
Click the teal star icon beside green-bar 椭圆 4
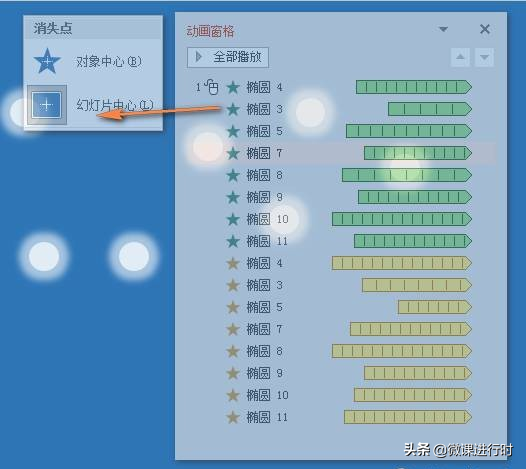233,88
